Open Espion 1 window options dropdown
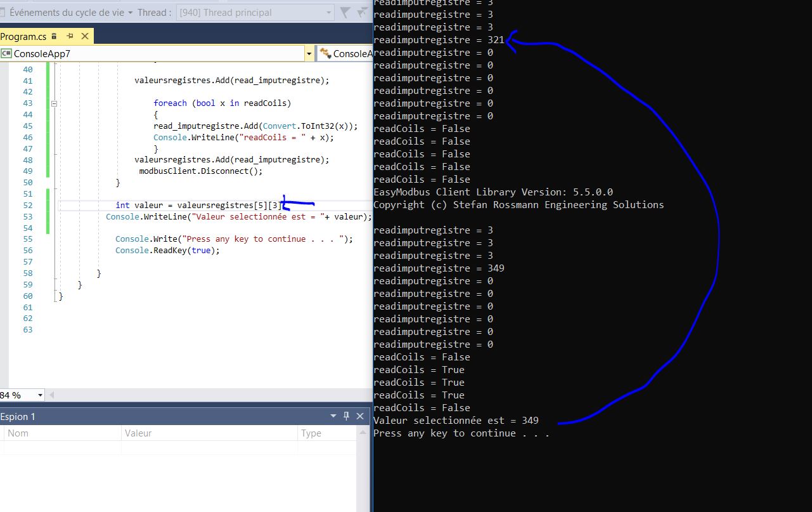812x512 pixels. [333, 416]
